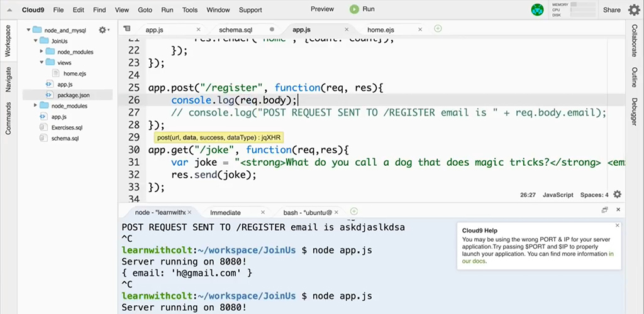Switch to the schema.sql editor tab
Viewport: 644px width, 314px height.
(240, 30)
